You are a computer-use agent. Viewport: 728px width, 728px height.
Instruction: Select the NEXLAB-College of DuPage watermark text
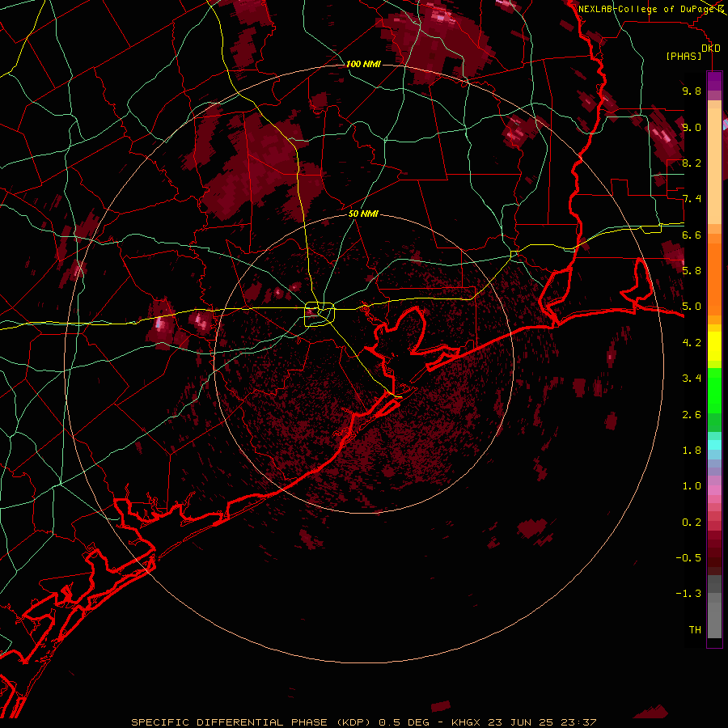(646, 9)
